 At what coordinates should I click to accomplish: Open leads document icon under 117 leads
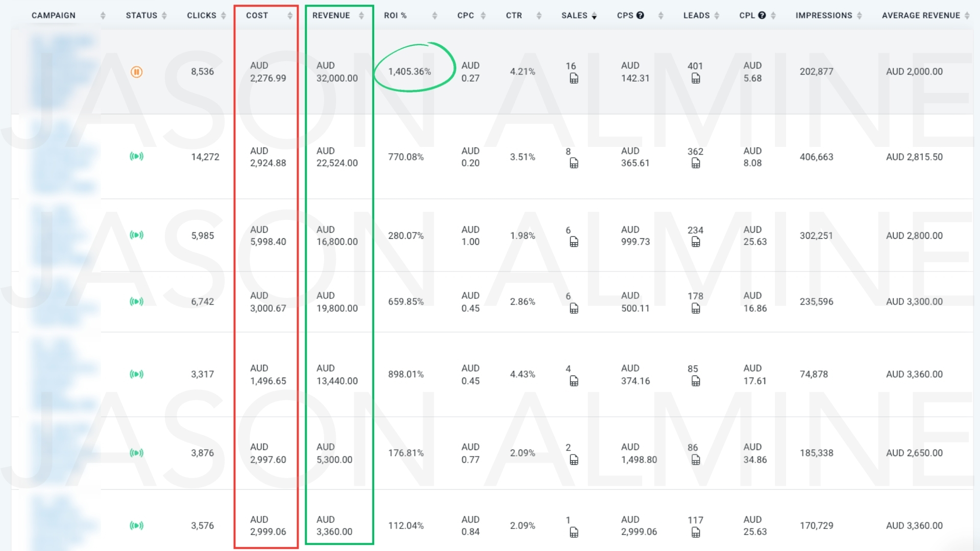coord(695,533)
